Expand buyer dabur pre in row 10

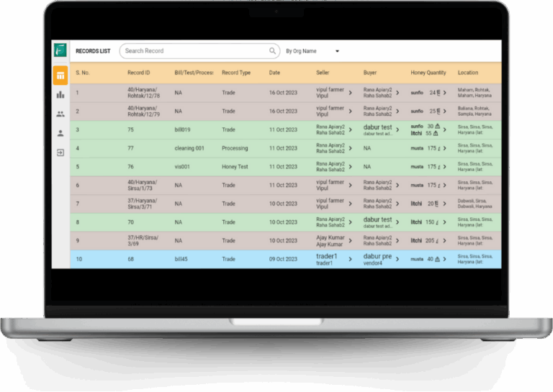point(397,259)
